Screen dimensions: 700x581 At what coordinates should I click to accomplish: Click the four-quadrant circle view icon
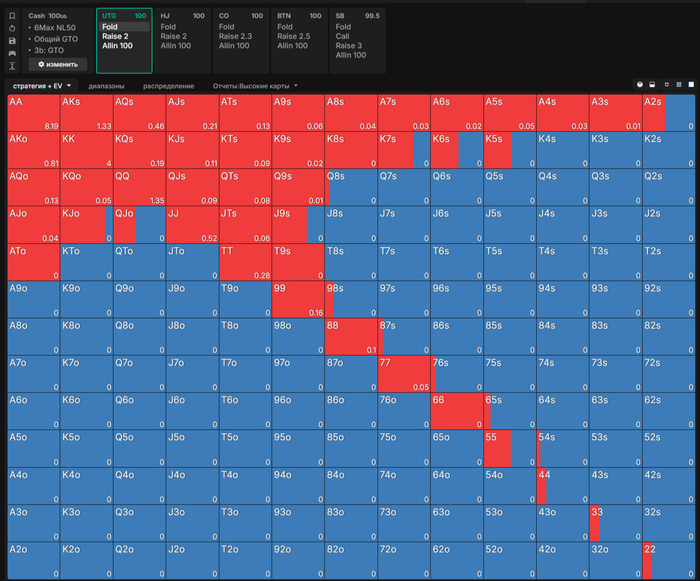(x=667, y=84)
